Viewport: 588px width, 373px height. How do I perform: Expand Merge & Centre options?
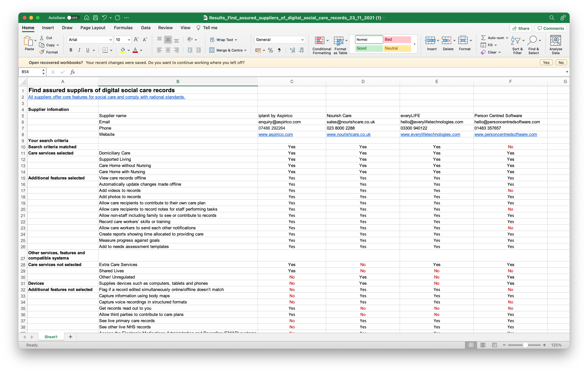point(245,50)
